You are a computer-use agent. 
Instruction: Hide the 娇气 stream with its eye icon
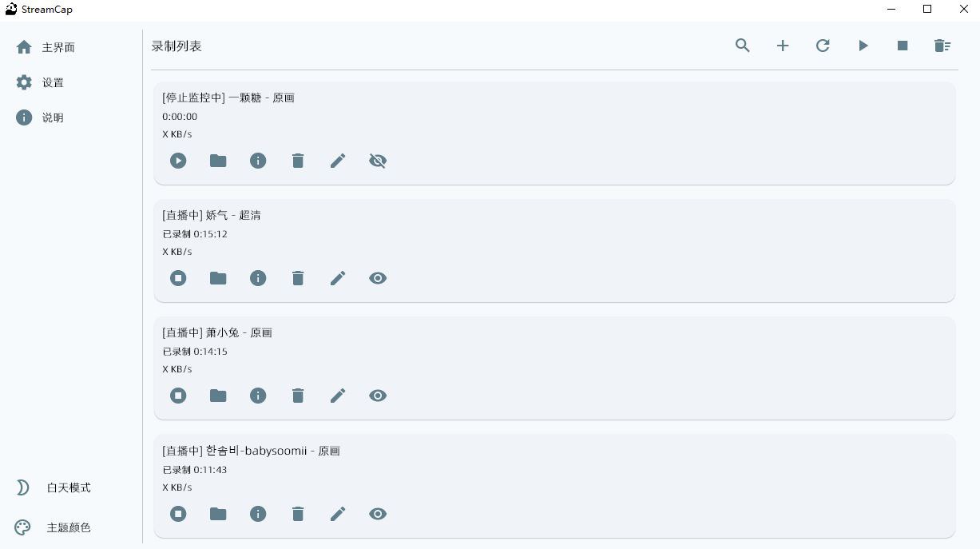pyautogui.click(x=378, y=278)
